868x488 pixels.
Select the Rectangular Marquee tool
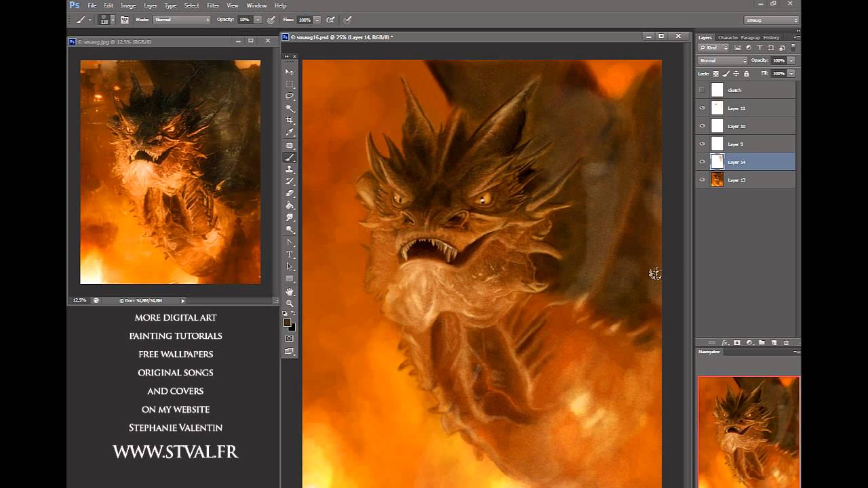290,84
